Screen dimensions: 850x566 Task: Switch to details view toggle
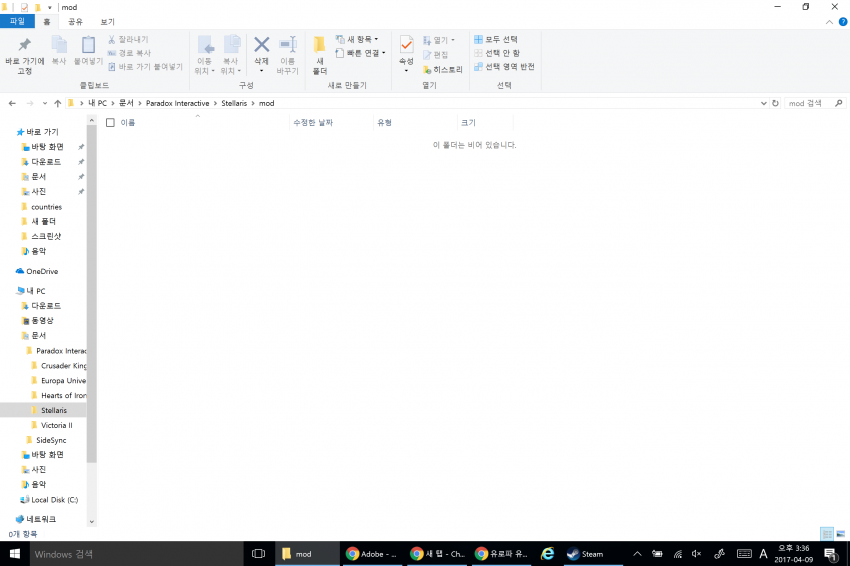pyautogui.click(x=826, y=534)
